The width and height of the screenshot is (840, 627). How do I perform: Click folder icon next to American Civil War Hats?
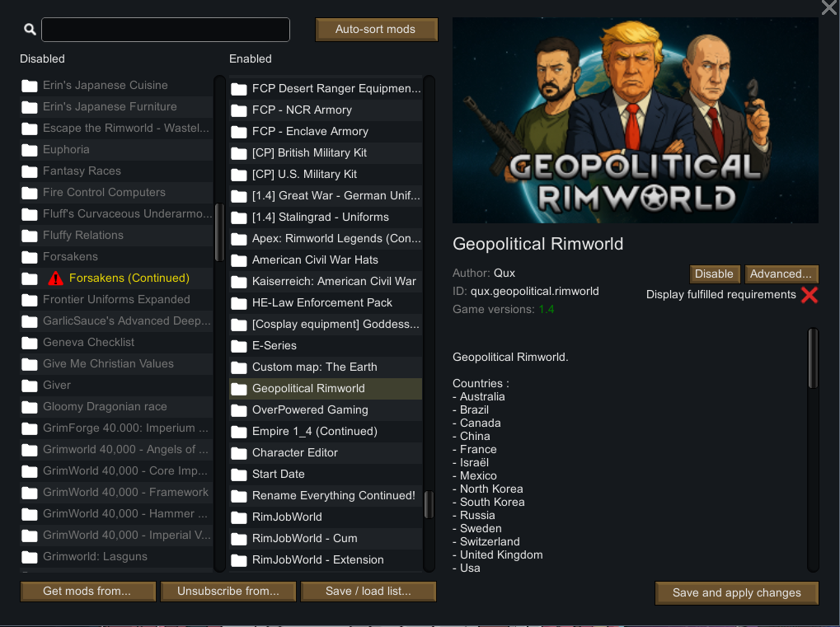click(239, 260)
